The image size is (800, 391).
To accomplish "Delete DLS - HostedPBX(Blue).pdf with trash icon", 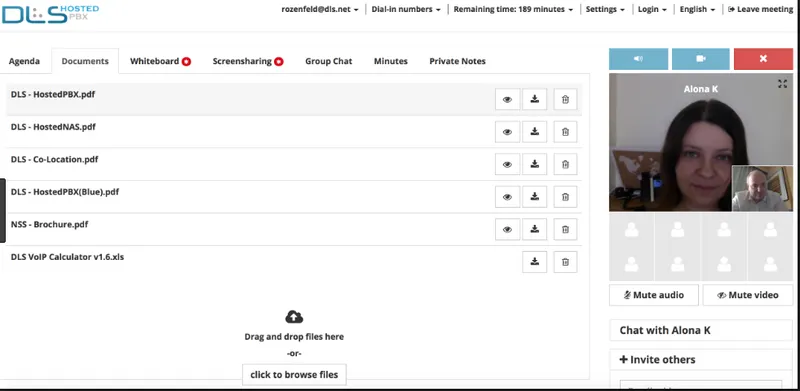I will pos(565,197).
